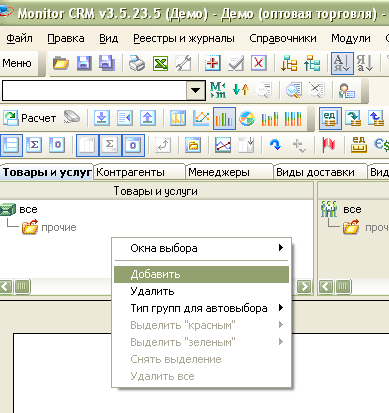
Task: Open the Модули menu
Action: (351, 39)
